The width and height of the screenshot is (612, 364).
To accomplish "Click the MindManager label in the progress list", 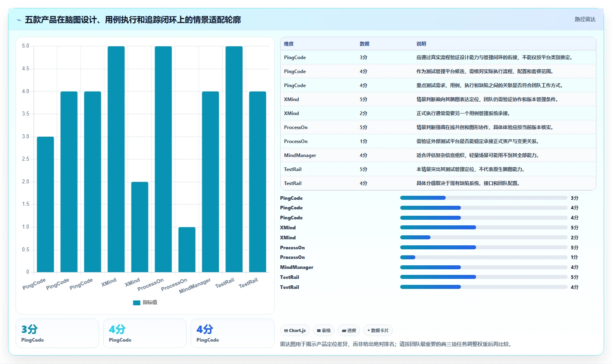I will tap(297, 267).
